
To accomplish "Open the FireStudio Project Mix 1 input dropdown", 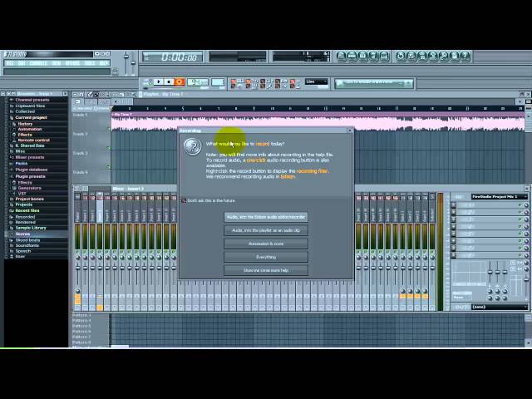I will point(500,197).
